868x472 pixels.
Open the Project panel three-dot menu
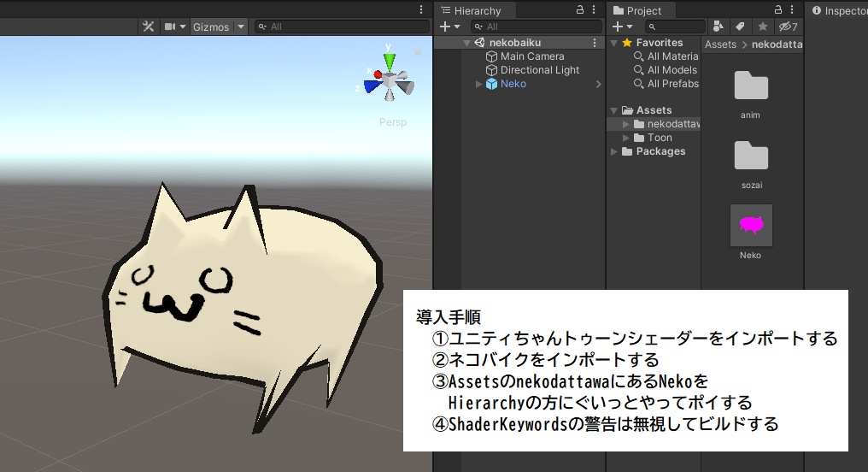click(792, 9)
